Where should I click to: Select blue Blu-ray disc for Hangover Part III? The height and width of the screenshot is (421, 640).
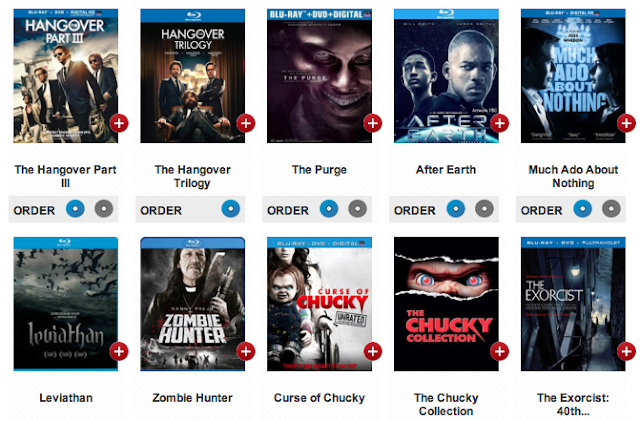tap(75, 209)
